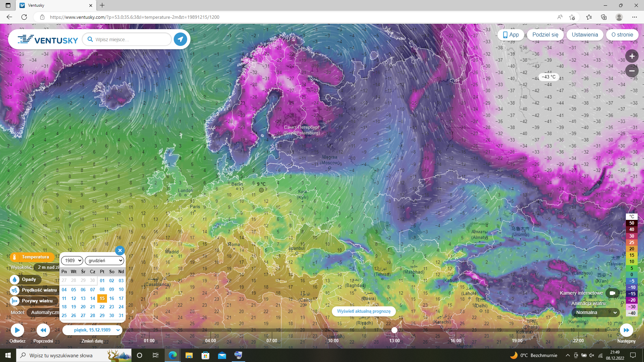Click the Następny fast-forward button
This screenshot has width=644, height=362.
point(626,330)
